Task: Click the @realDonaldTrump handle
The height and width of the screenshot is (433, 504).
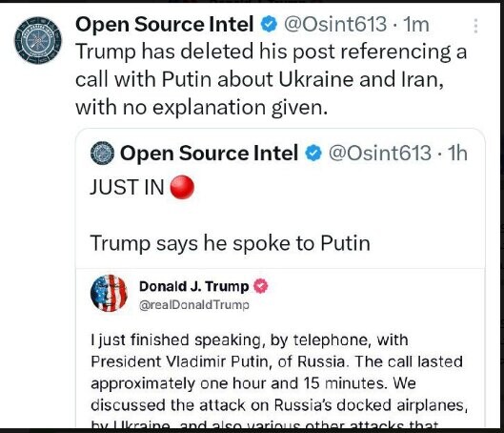Action: click(193, 304)
